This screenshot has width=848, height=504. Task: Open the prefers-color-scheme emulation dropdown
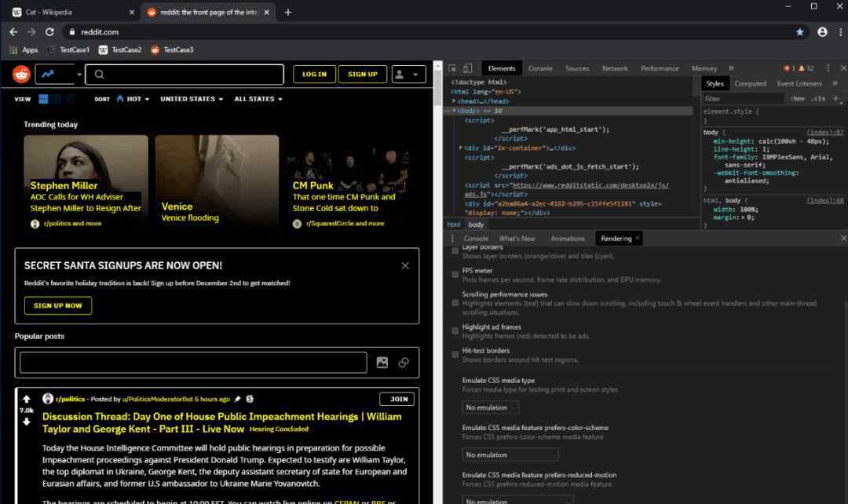[x=510, y=455]
